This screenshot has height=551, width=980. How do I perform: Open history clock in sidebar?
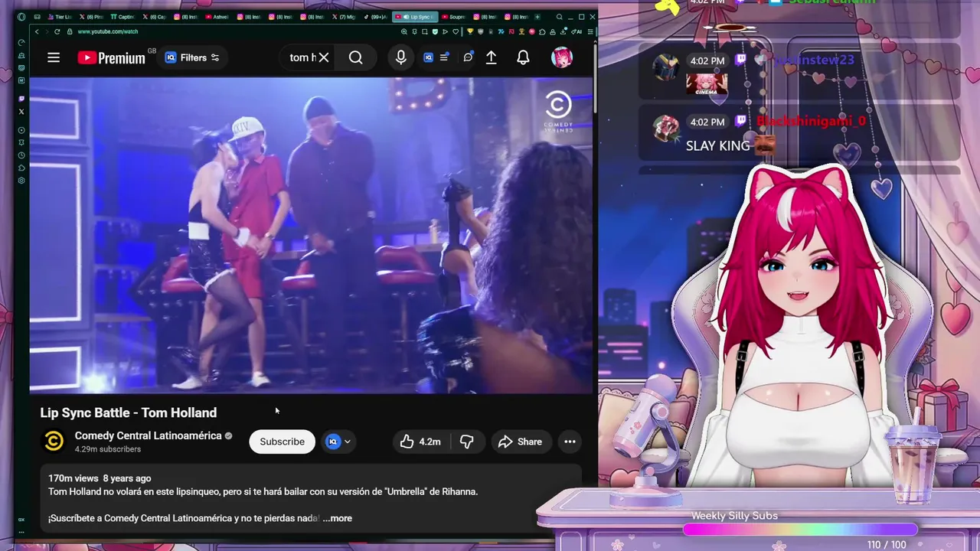pos(21,155)
